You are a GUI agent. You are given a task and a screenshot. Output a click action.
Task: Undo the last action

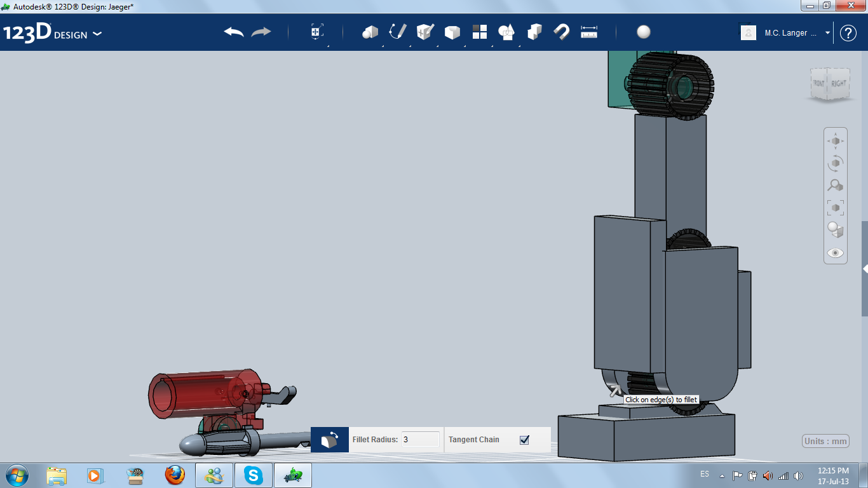[x=234, y=32]
